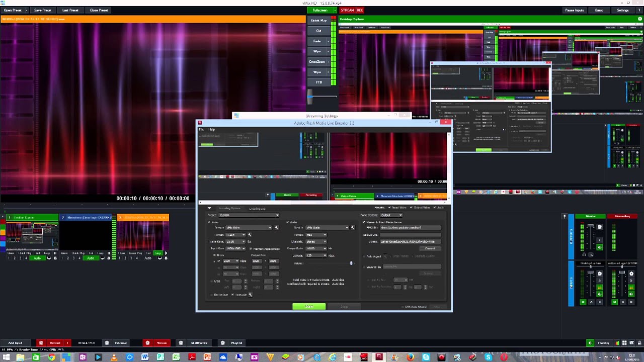Open Desktop Capture audio settings gear

pos(599,274)
